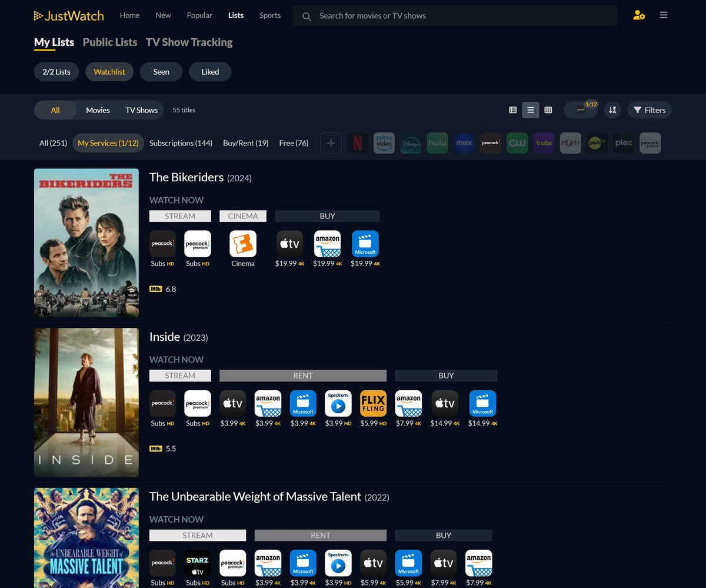Select Subscriptions (144) filter
The image size is (706, 588).
[181, 143]
